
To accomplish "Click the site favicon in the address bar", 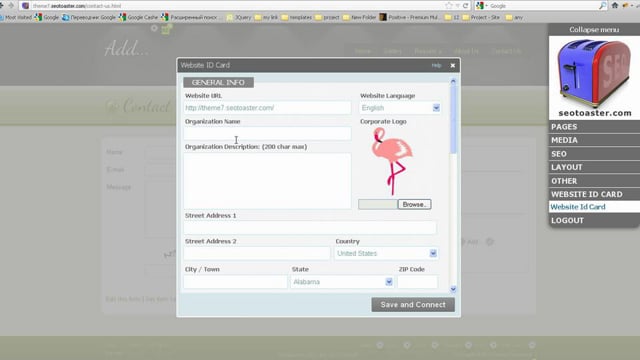I will coord(25,5).
